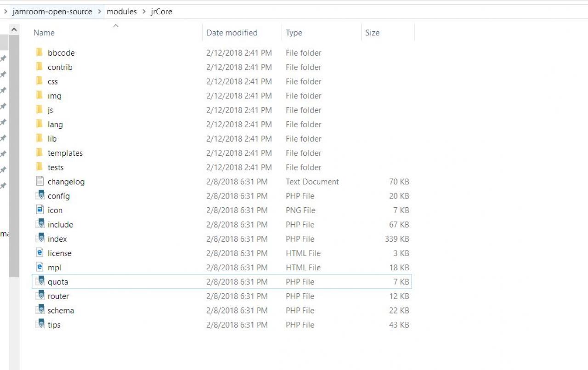Go to jamroom-open-source in breadcrumb path
The height and width of the screenshot is (370, 588).
pyautogui.click(x=52, y=11)
